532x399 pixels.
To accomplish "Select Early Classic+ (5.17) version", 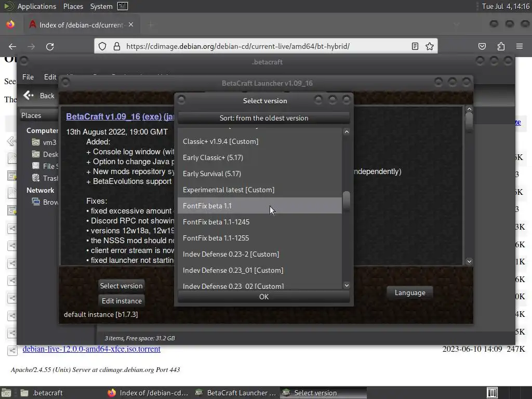I will [x=260, y=157].
